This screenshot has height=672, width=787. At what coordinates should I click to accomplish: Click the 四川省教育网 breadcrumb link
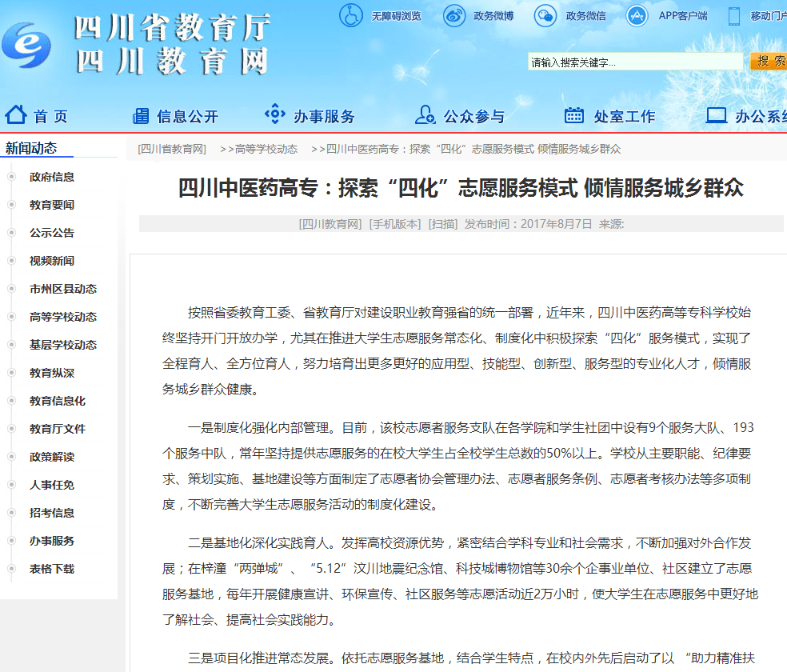172,149
